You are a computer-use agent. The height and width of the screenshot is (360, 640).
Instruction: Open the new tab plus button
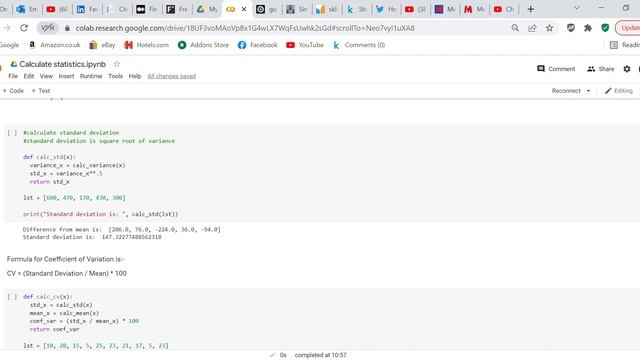tap(531, 9)
